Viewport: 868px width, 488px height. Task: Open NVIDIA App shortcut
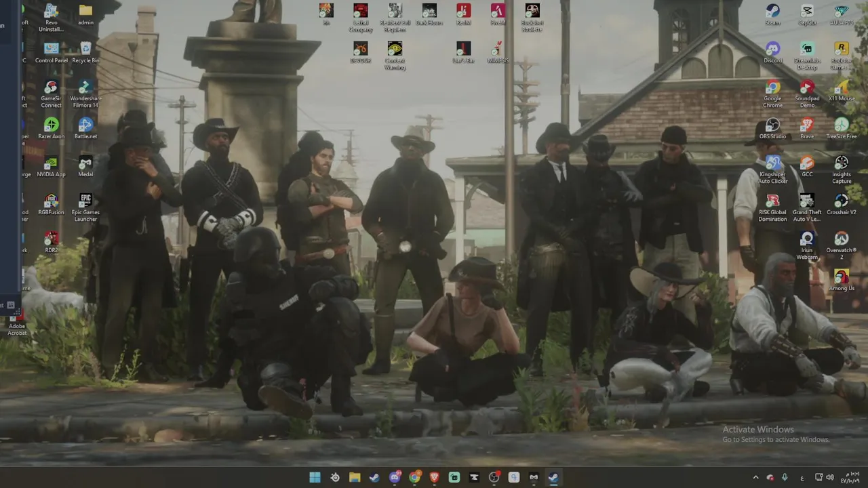tap(51, 167)
